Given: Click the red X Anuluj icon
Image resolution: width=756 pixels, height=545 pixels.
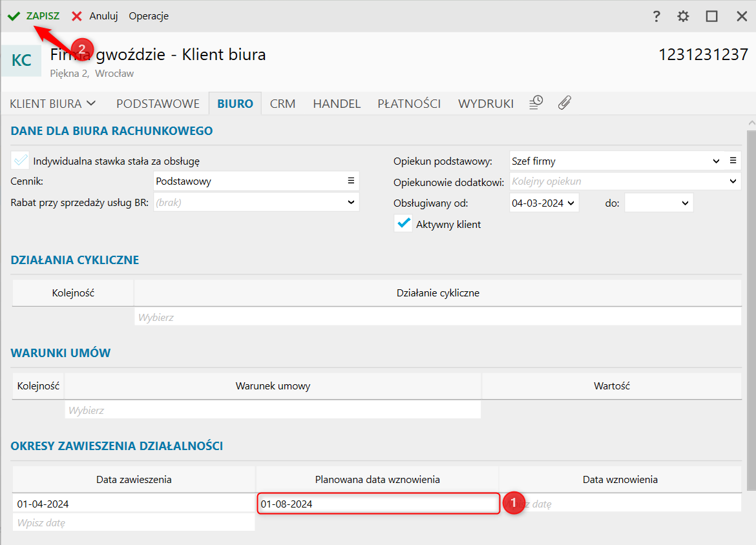Looking at the screenshot, I should (77, 16).
